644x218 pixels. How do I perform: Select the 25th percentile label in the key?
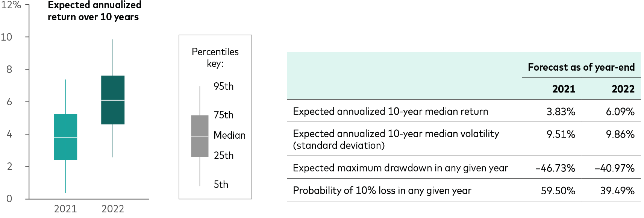click(x=223, y=156)
